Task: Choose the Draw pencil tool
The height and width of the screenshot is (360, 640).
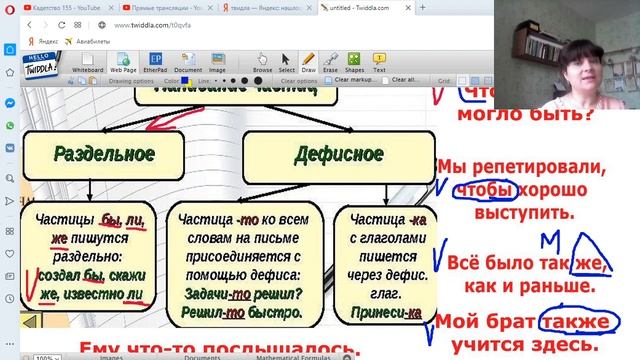Action: click(309, 62)
